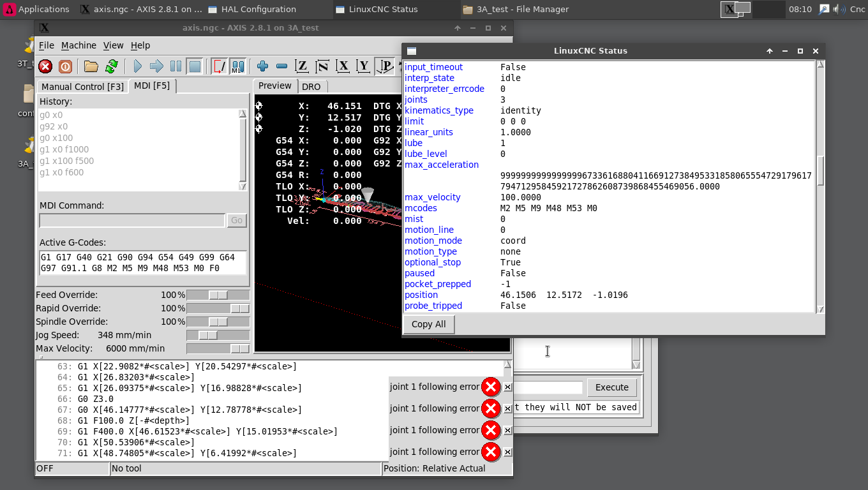Click the LinuxCNC Status window scrollbar

pyautogui.click(x=821, y=186)
